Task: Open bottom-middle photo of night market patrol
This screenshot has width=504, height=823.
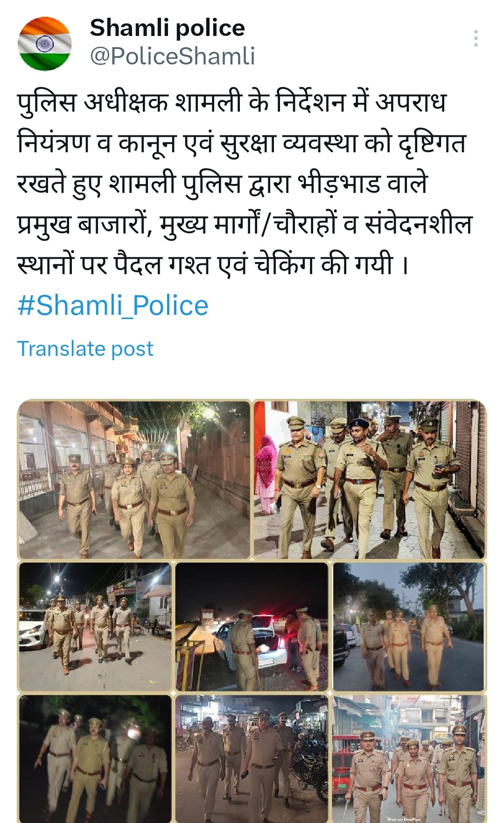Action: click(x=252, y=759)
